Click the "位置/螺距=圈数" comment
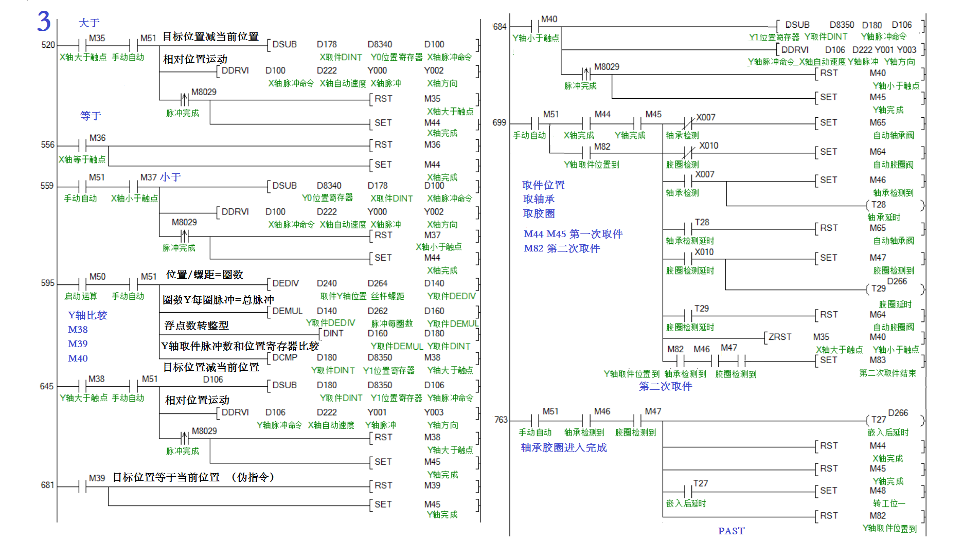Screen dimensions: 980x541 pos(204,275)
